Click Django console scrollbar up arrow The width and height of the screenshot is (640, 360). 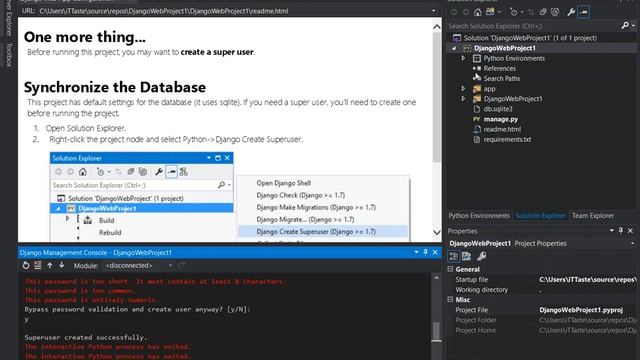436,278
